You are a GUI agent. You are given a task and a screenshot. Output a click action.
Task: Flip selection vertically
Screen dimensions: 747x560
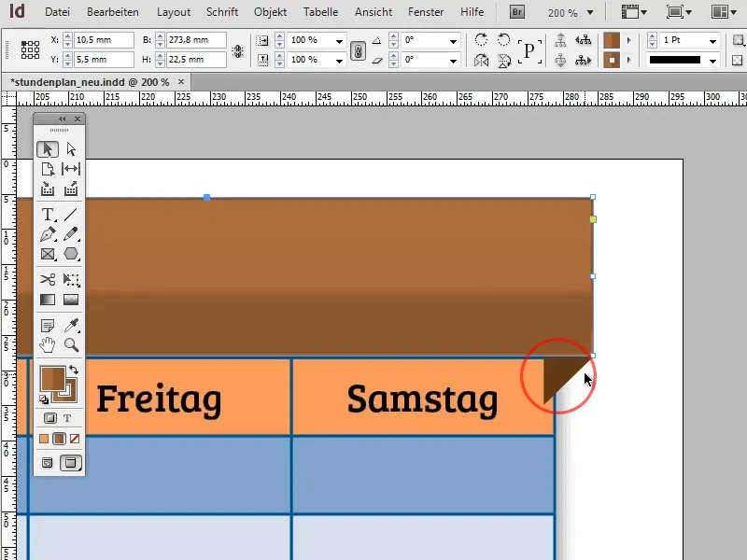pos(503,61)
